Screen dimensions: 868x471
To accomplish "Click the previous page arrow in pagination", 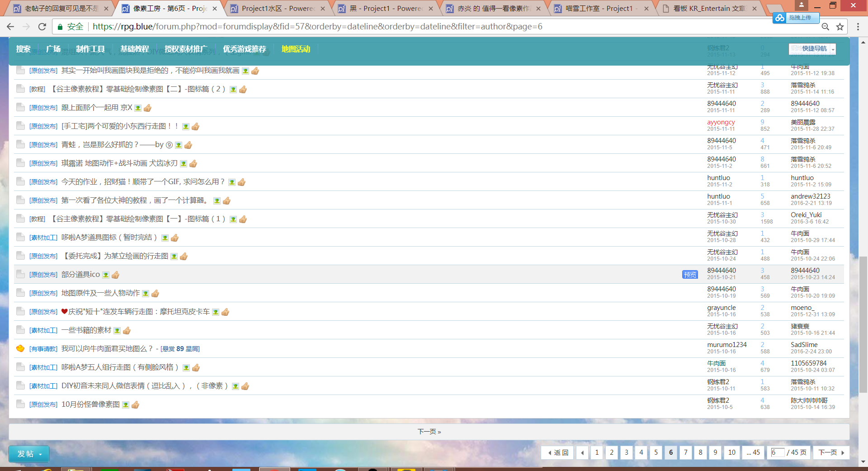I will point(582,452).
